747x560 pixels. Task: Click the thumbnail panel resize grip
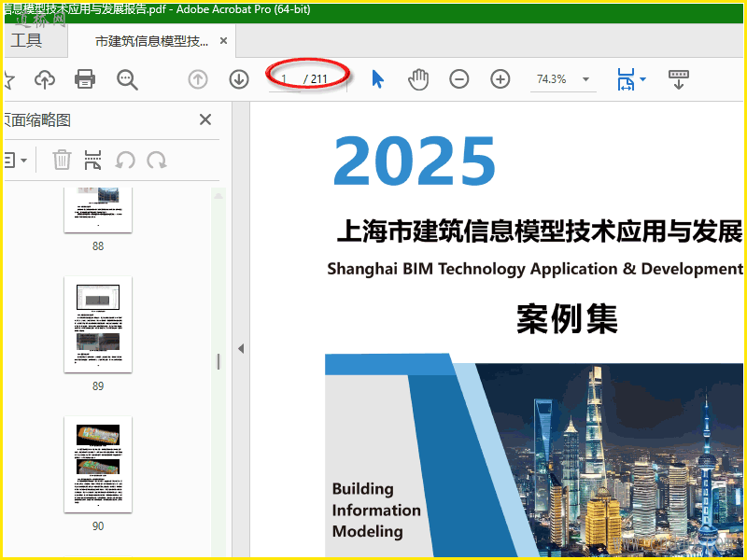pyautogui.click(x=218, y=362)
